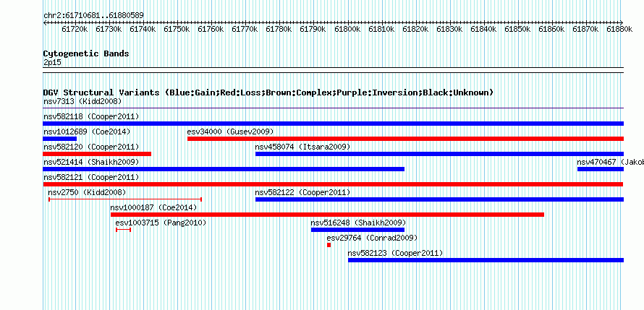Select the esv34000 (Gusev2009) red loss bar
Screen dimensions: 644x310
[x=406, y=139]
